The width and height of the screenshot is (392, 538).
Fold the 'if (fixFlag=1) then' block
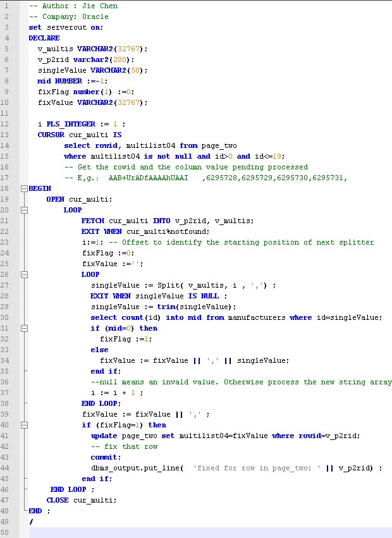click(x=24, y=425)
